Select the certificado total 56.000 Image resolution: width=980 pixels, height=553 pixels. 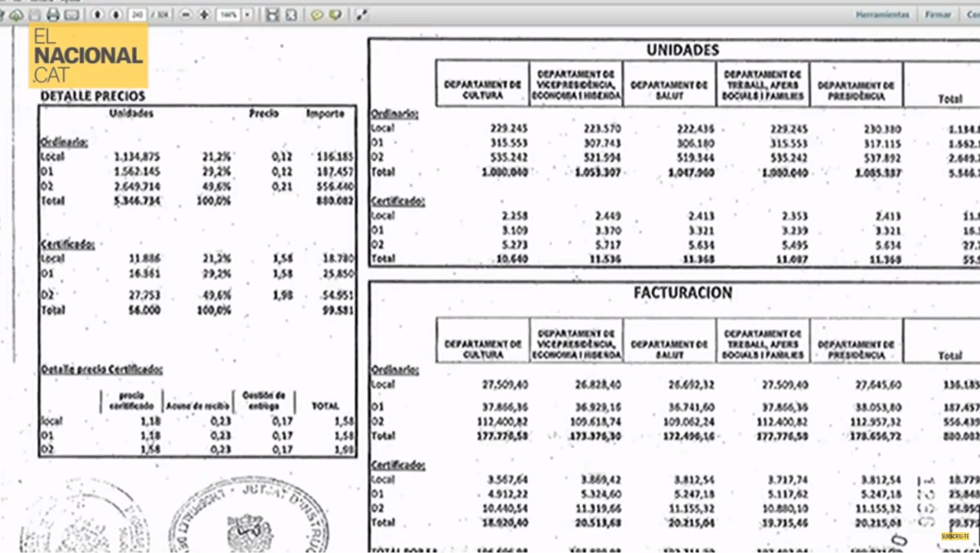pos(144,310)
